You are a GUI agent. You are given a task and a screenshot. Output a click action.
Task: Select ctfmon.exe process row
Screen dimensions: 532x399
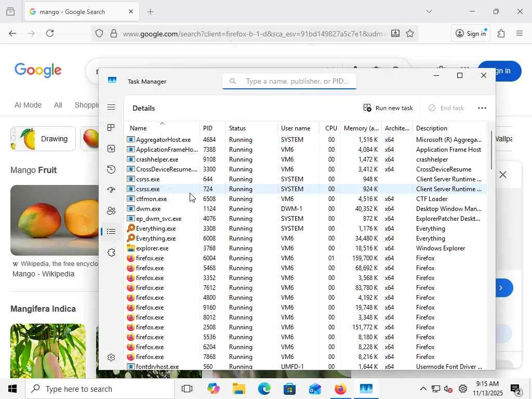(305, 199)
